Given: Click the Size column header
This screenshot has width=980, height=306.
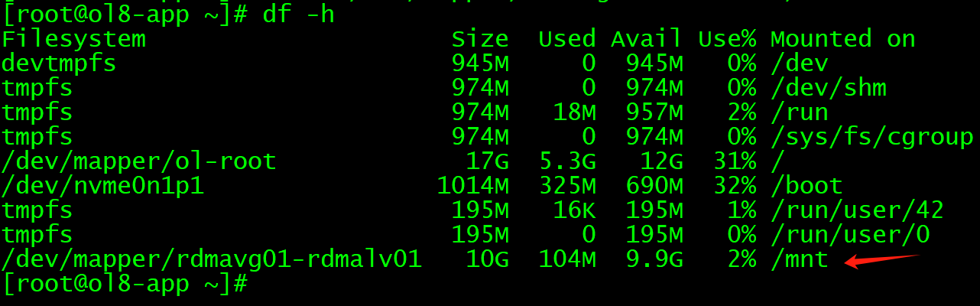Looking at the screenshot, I should (x=480, y=39).
